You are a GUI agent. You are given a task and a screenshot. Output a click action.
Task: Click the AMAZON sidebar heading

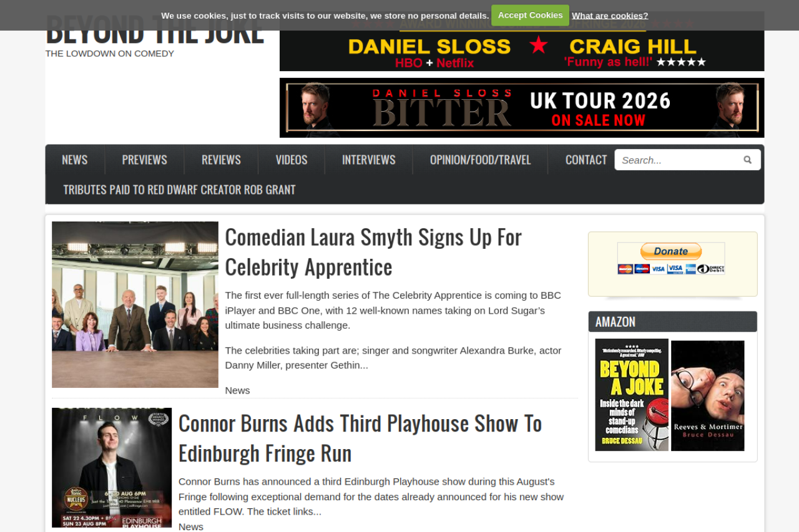[x=615, y=322]
